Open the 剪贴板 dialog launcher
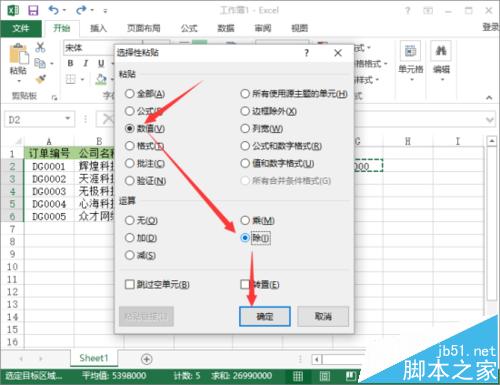This screenshot has width=500, height=385. 54,98
